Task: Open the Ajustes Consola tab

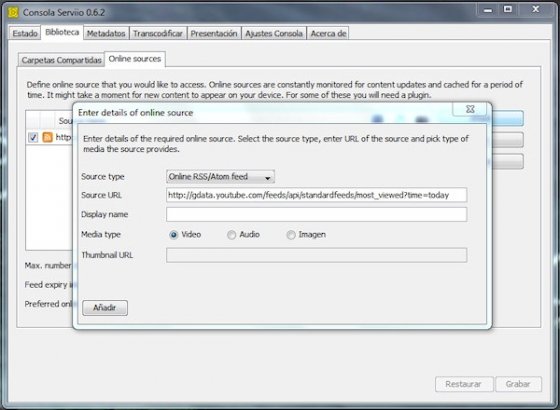Action: click(x=274, y=33)
